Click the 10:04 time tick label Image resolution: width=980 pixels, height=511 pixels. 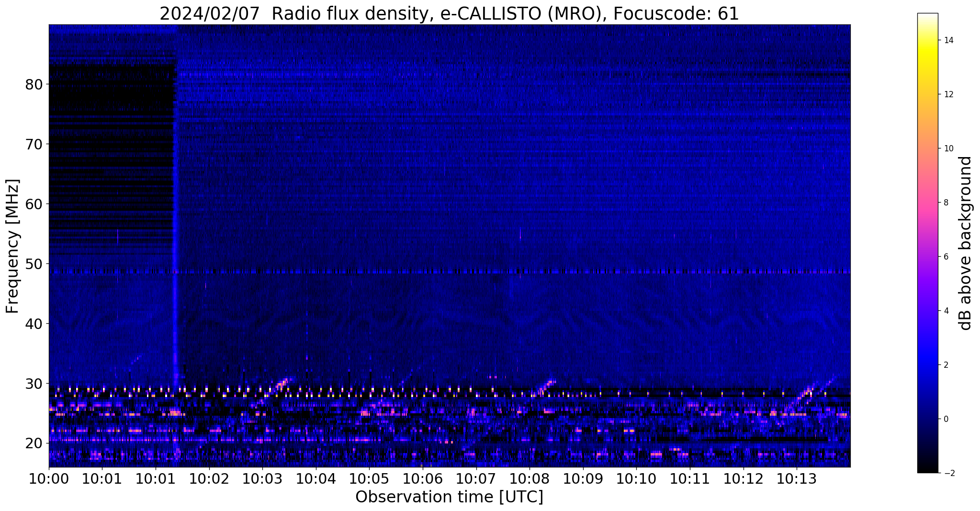pyautogui.click(x=315, y=479)
